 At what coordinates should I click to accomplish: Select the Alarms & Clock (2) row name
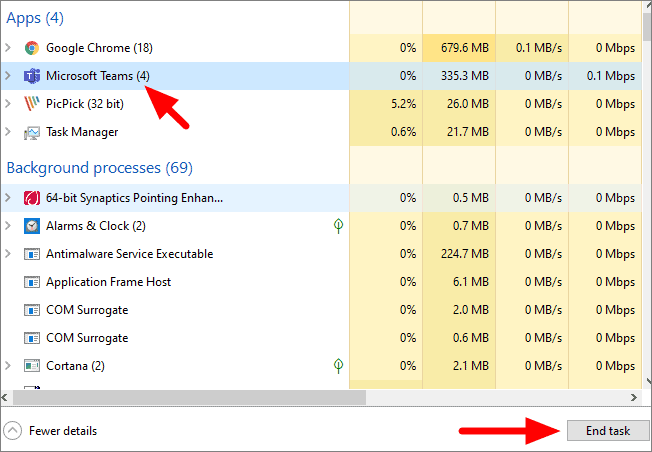[96, 226]
